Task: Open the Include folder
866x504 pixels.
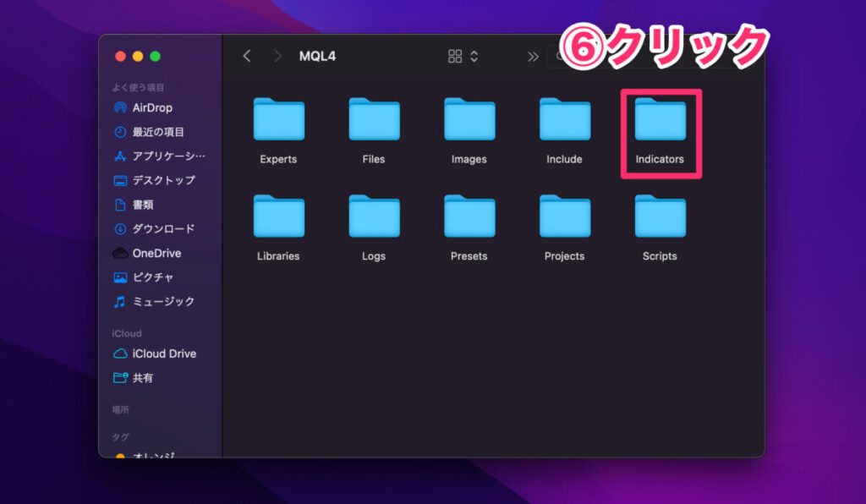Action: point(564,119)
